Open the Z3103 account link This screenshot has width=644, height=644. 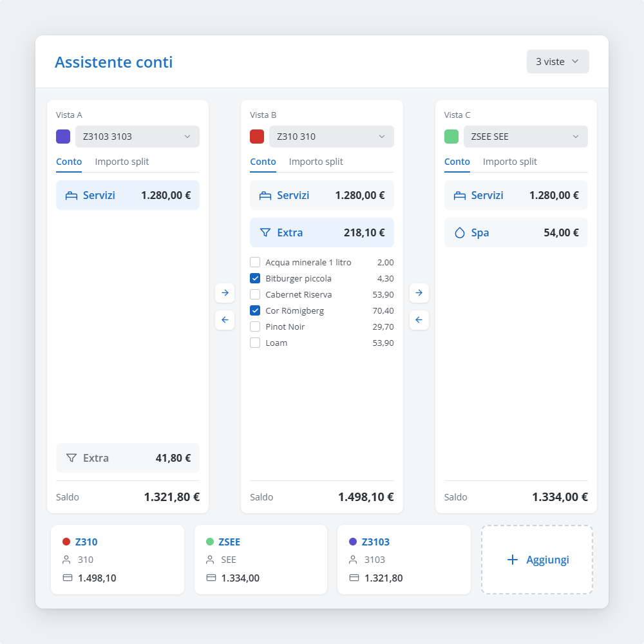pos(375,542)
